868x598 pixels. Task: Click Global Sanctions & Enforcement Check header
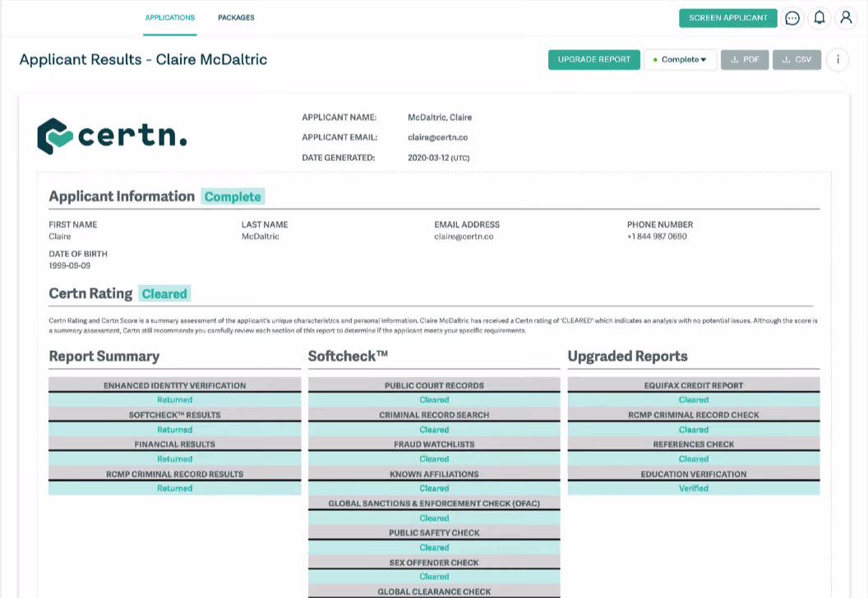pos(434,504)
